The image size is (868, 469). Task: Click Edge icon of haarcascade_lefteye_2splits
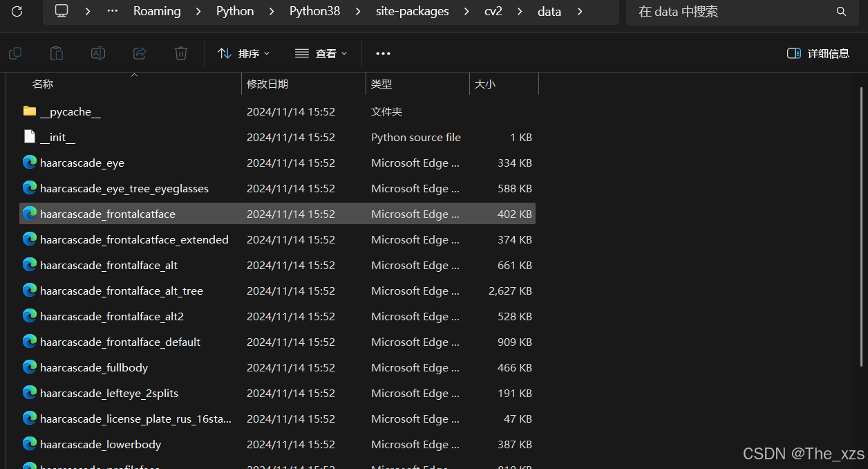(x=30, y=393)
